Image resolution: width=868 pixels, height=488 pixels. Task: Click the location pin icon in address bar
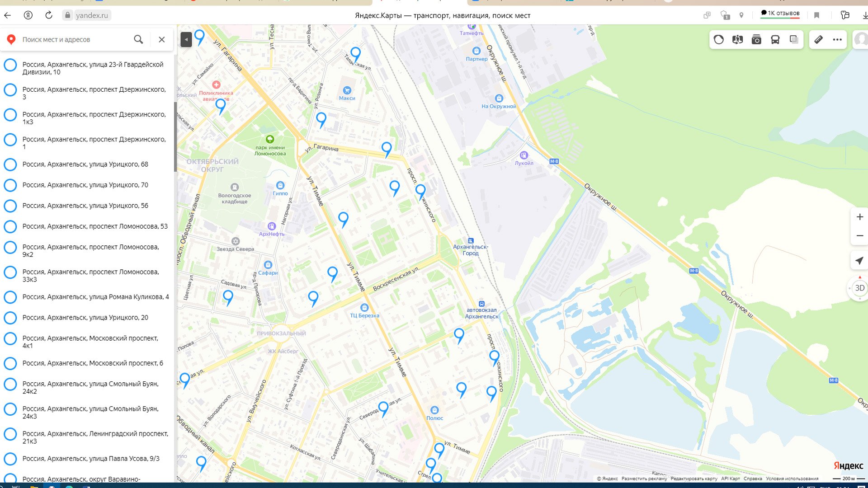pyautogui.click(x=741, y=15)
